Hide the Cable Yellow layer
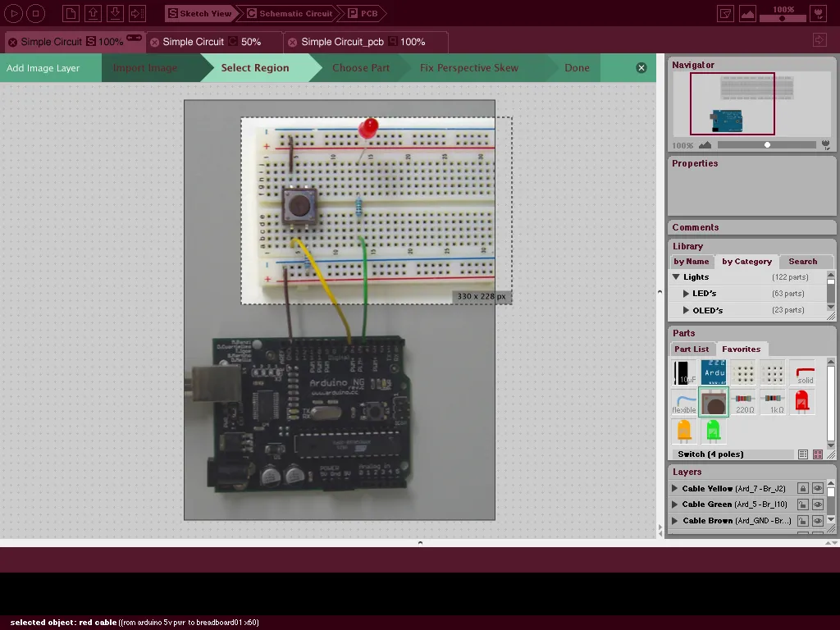The height and width of the screenshot is (630, 840). pyautogui.click(x=818, y=489)
